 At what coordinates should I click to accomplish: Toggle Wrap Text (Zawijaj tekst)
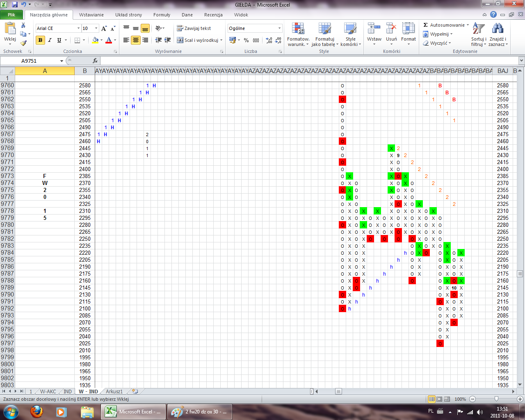point(194,28)
